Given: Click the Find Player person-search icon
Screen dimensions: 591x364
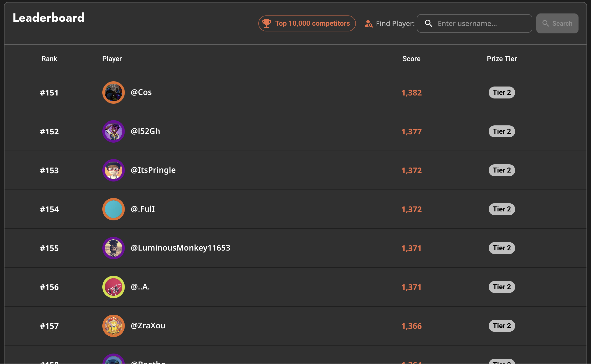Looking at the screenshot, I should 368,24.
